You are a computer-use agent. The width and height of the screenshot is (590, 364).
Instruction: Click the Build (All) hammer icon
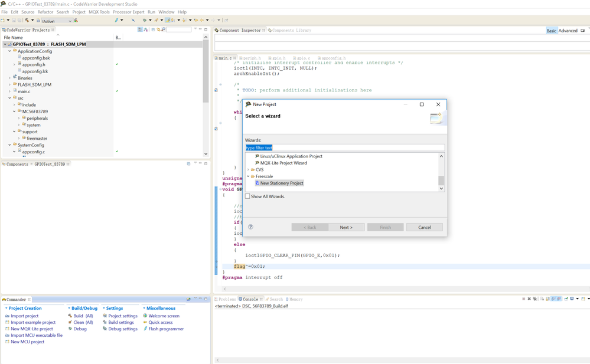(70, 316)
